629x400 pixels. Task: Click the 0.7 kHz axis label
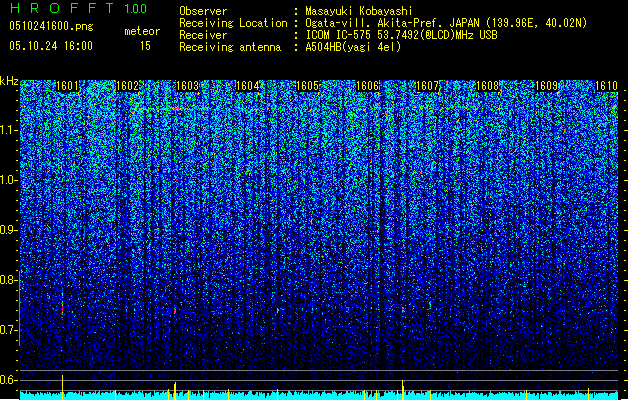pos(8,330)
